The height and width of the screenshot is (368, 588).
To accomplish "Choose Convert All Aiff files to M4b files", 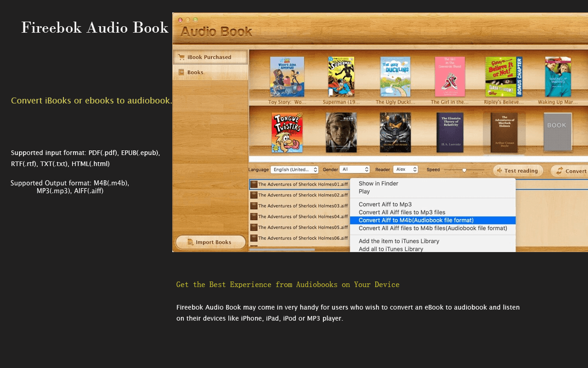I will click(x=433, y=228).
